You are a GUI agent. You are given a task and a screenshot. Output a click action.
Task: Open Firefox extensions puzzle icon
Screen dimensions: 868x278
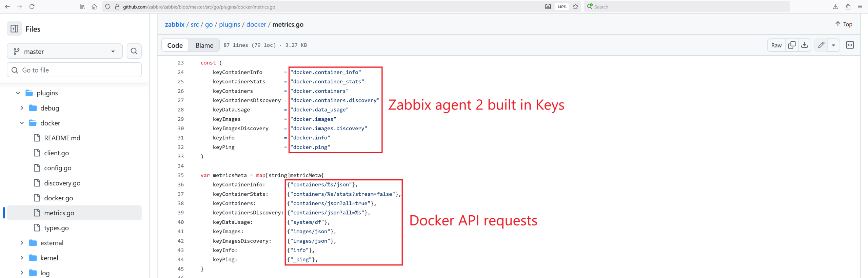click(848, 7)
